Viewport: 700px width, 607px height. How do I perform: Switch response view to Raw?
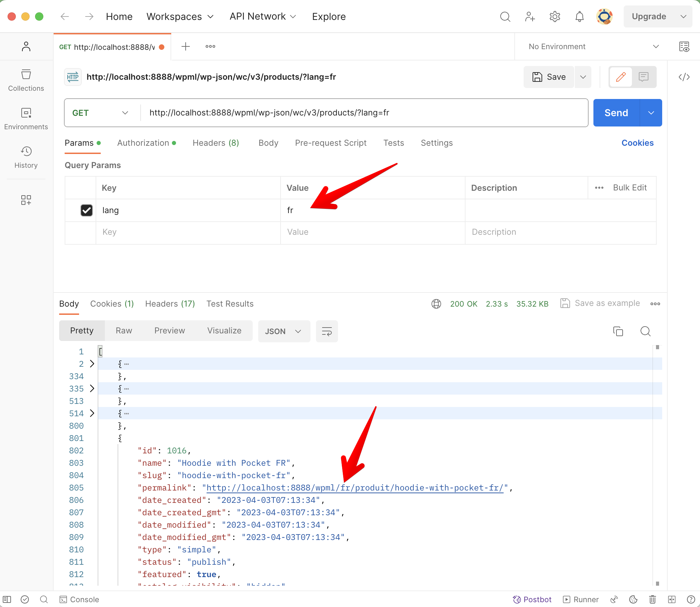124,331
